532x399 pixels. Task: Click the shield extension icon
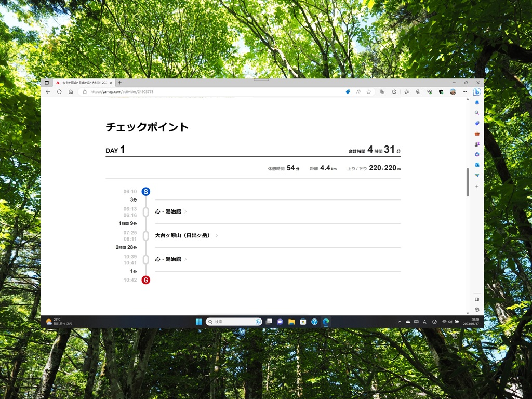441,91
